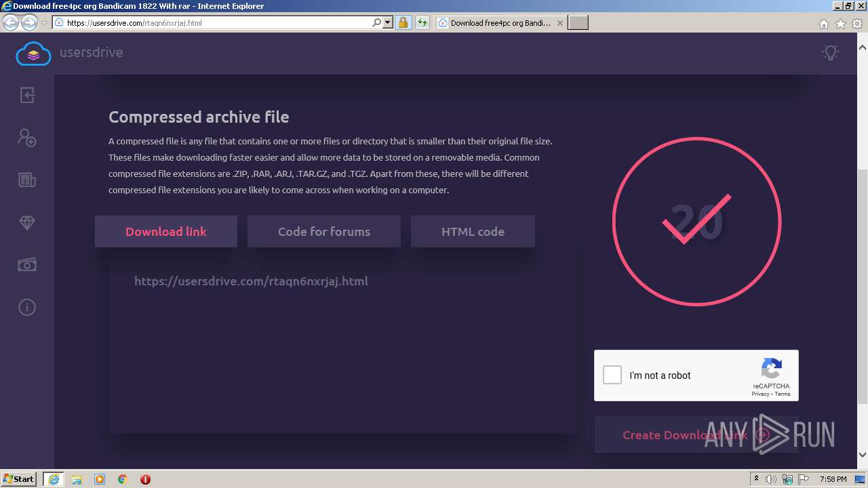Switch to the Code for forums tab

pos(324,231)
